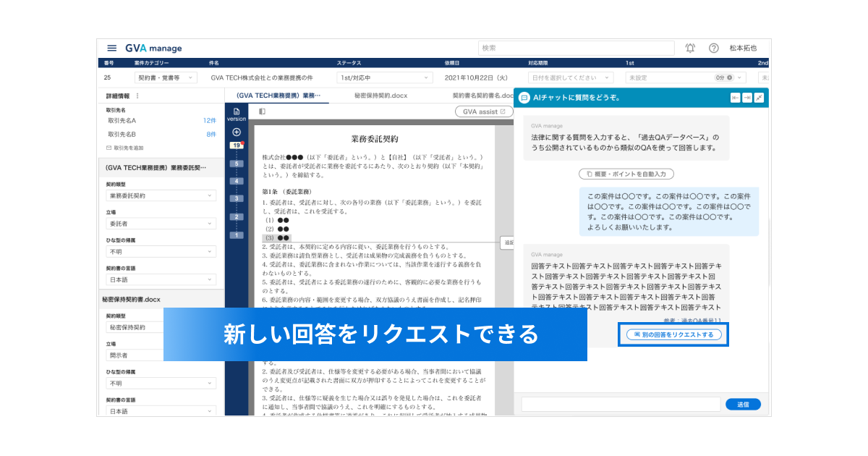Switch to the 契約書名契約書名.doc tab
Viewport: 868px width, 456px height.
point(482,96)
